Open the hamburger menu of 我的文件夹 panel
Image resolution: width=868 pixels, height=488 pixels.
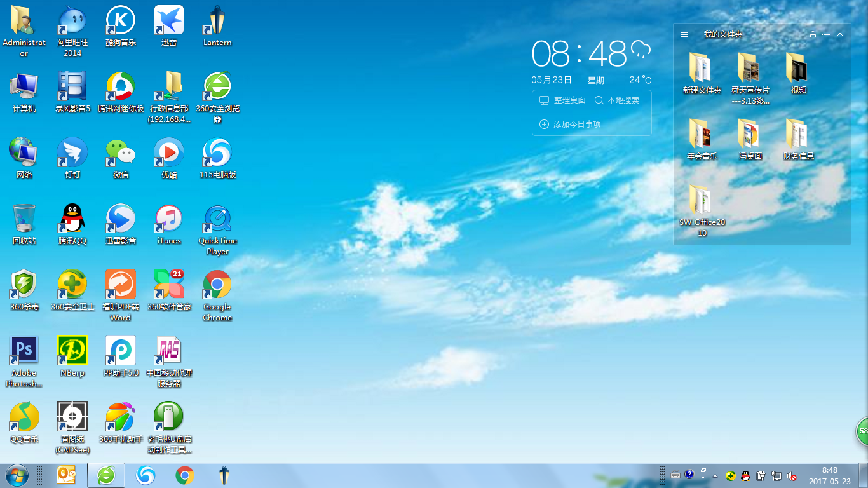click(684, 34)
